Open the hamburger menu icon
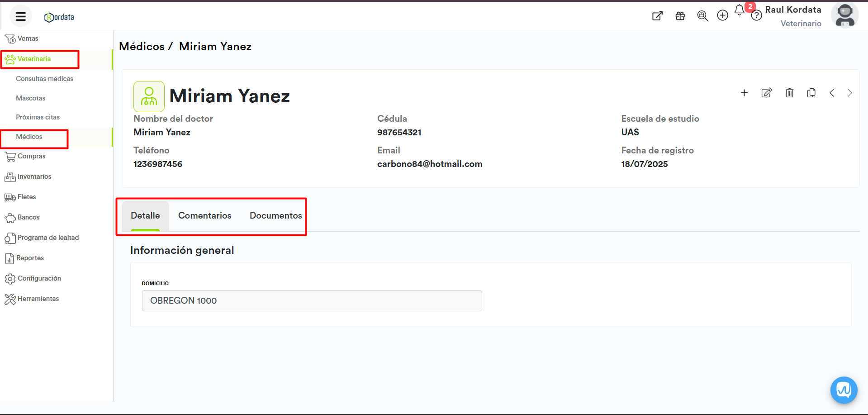Viewport: 868px width, 415px height. coord(20,17)
